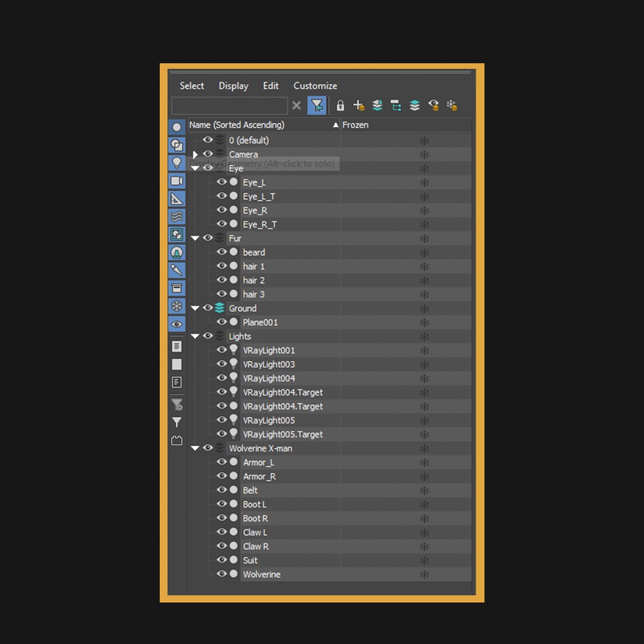Click the teal stacked-layers icon in the toolbar
Viewport: 644px width, 644px height.
coord(415,106)
